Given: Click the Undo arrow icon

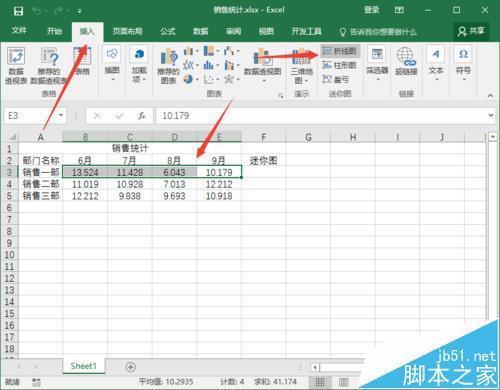Looking at the screenshot, I should tap(37, 11).
